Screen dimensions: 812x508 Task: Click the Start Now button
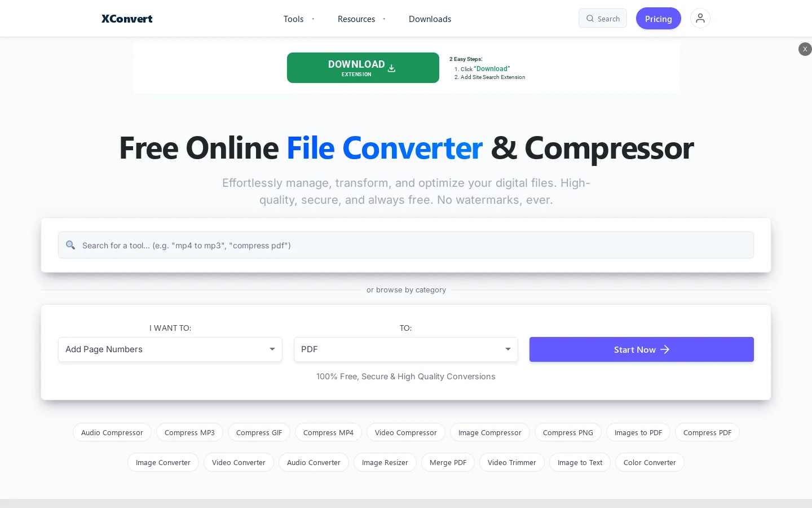pos(642,349)
